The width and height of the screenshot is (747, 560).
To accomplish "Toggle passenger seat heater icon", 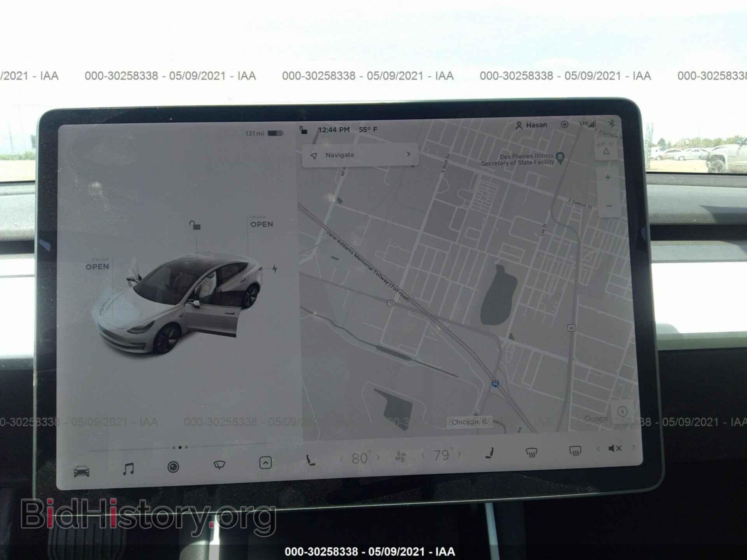I will point(491,453).
